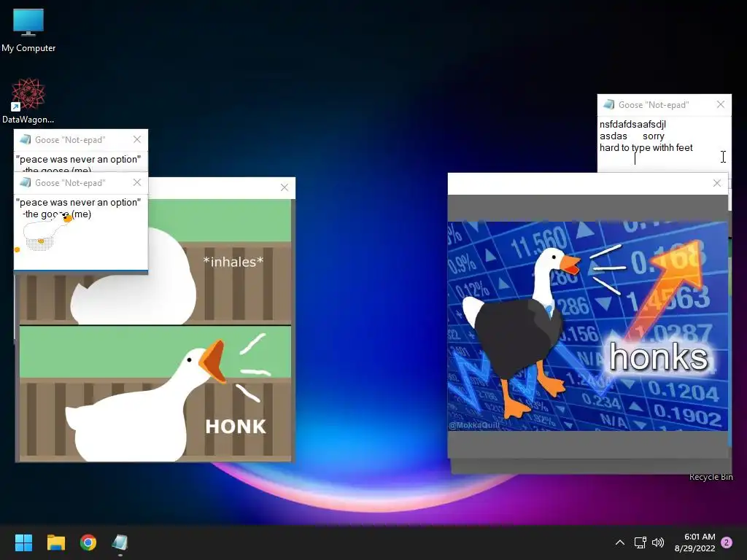
Task: Click the 'nsfdafdsaafsdjl' text line
Action: (x=632, y=124)
